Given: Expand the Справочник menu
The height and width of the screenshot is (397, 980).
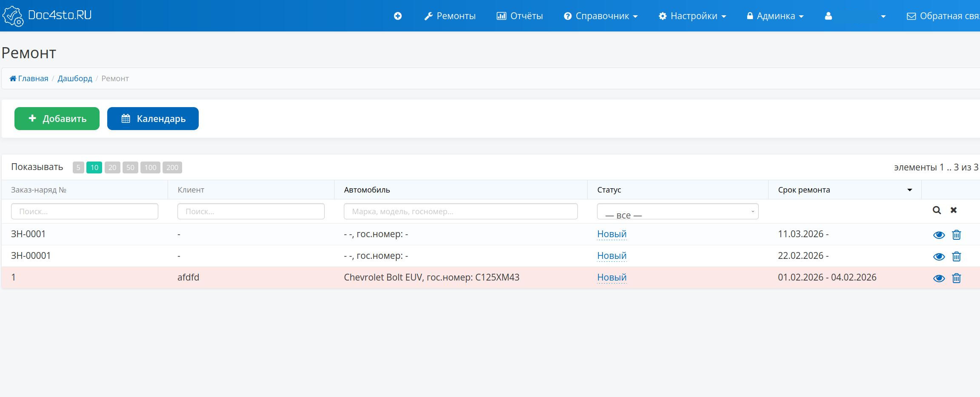Looking at the screenshot, I should tap(601, 16).
